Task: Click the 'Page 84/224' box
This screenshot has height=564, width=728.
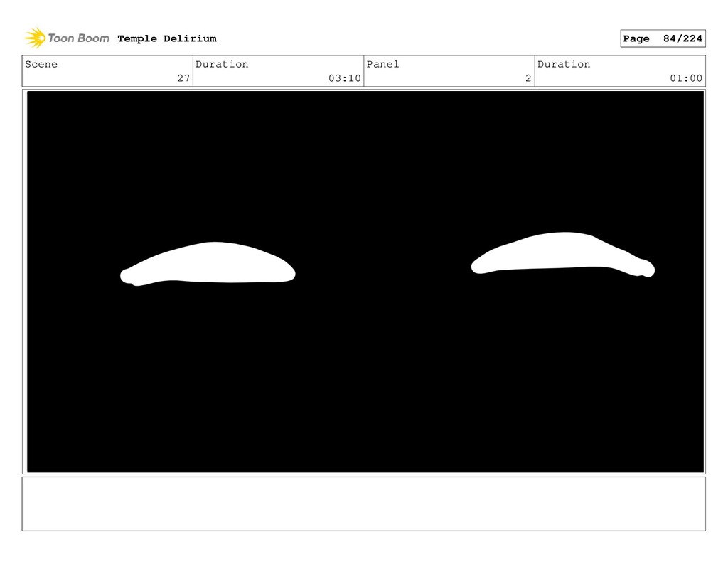Action: (663, 38)
